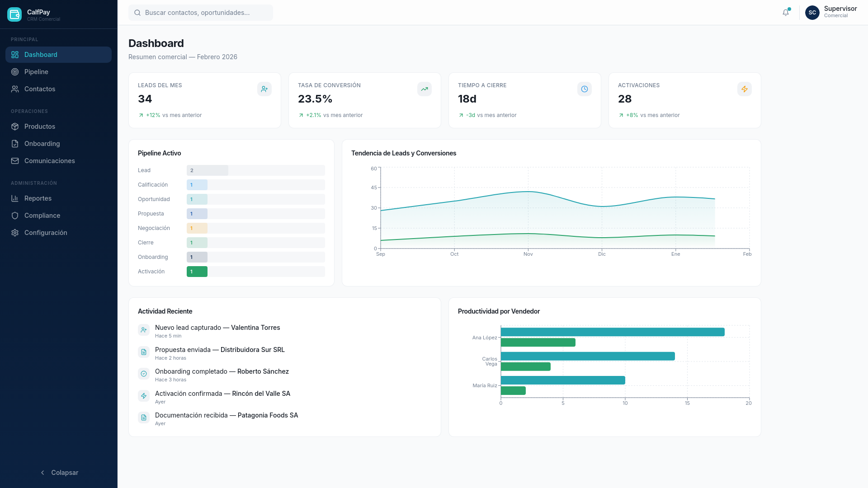
Task: Click the 'Resumen comercial — Febrero 2026' subtitle
Action: coord(183,57)
